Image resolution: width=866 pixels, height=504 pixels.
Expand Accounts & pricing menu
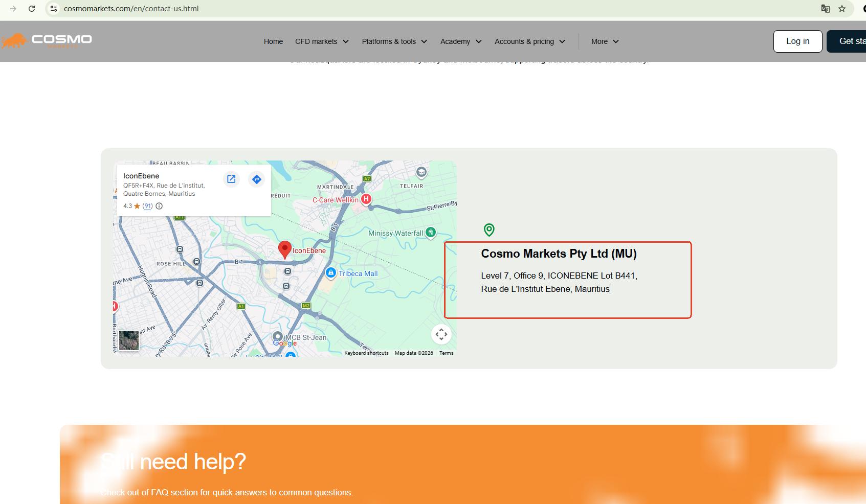[x=529, y=41]
